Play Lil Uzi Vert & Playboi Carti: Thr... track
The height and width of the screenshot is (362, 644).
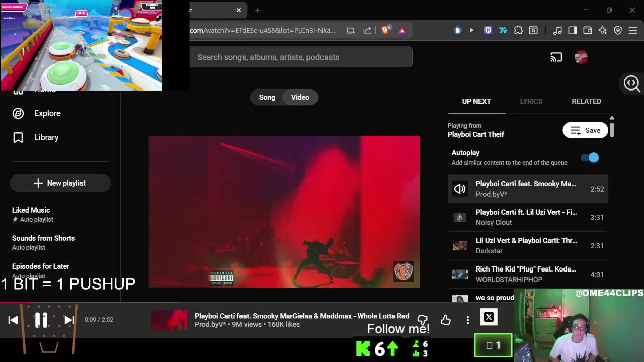pyautogui.click(x=528, y=246)
